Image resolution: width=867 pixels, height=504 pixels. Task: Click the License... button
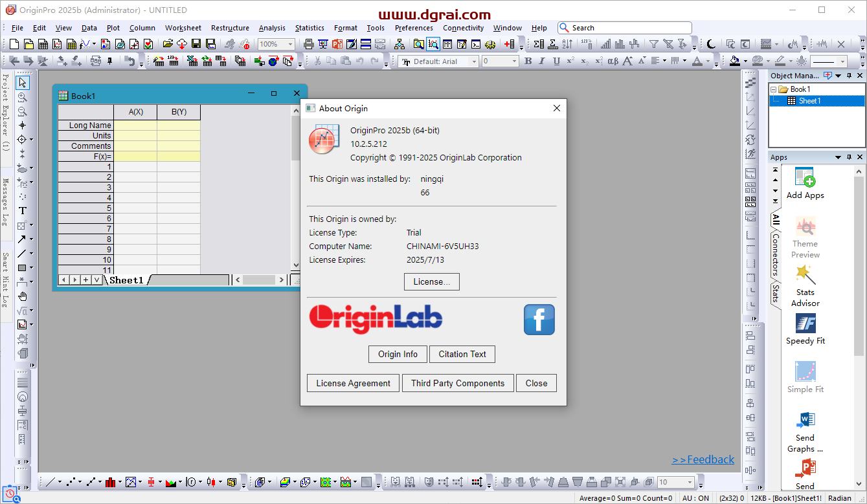point(432,282)
